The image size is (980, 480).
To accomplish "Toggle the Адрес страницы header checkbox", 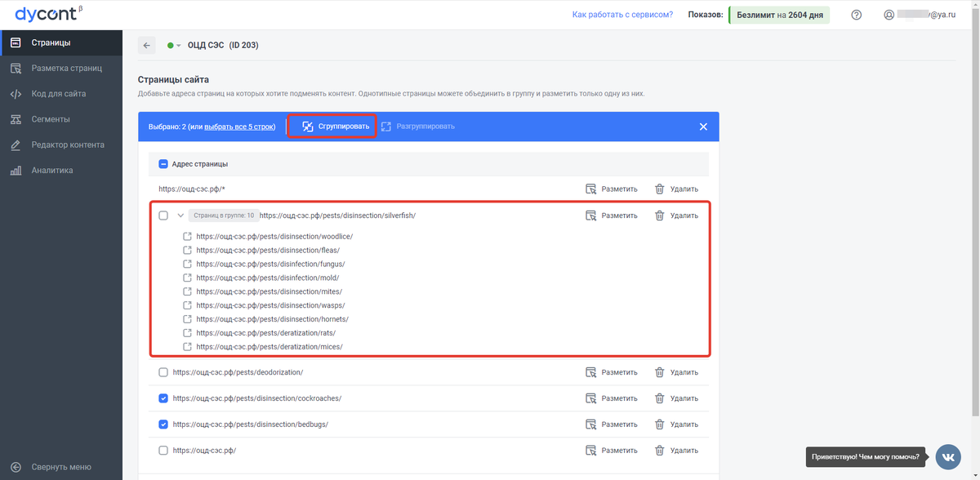I will pyautogui.click(x=163, y=164).
